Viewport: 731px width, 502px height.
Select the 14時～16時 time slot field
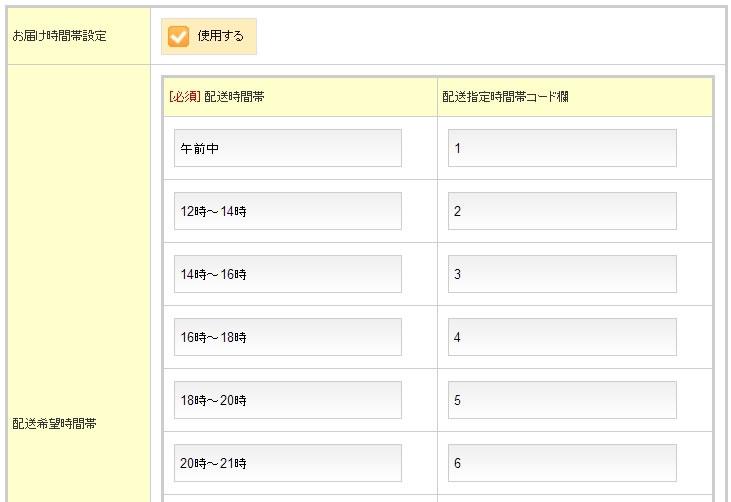coord(287,274)
